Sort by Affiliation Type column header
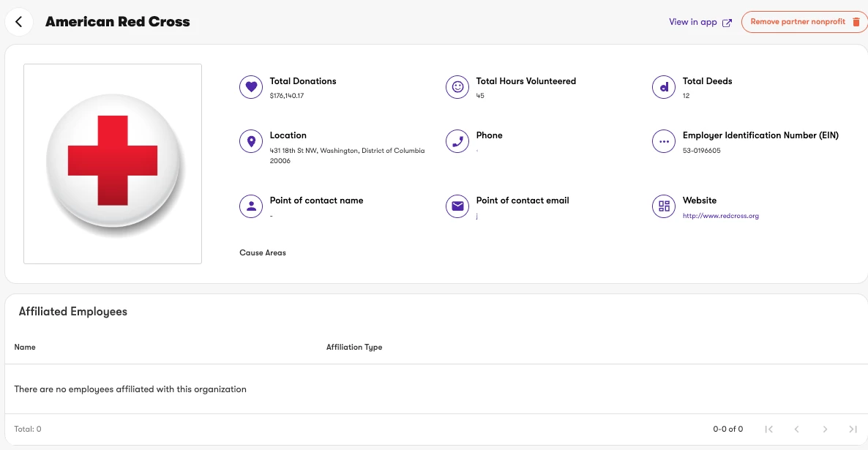This screenshot has width=868, height=450. tap(354, 347)
